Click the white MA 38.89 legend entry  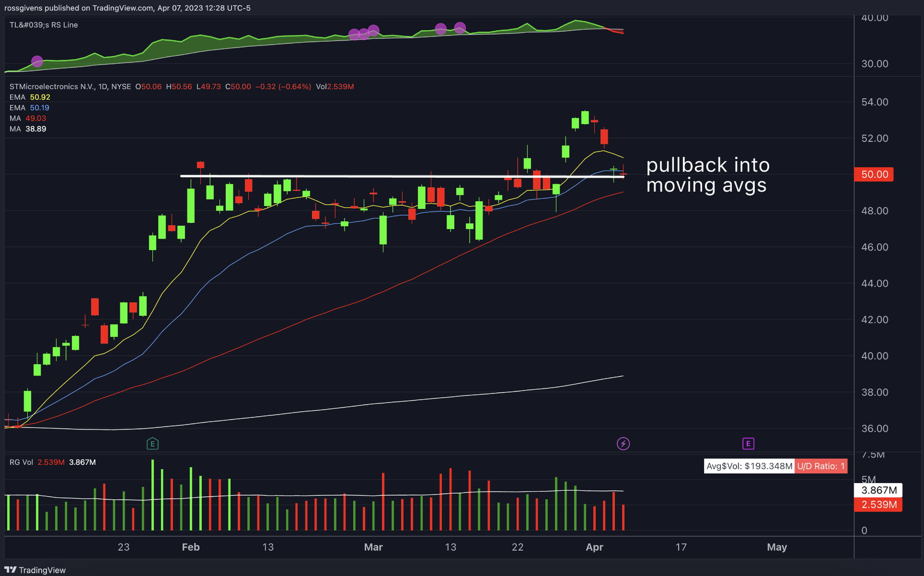[28, 129]
